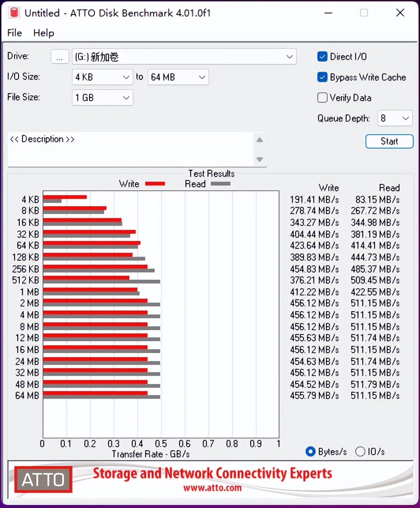The height and width of the screenshot is (508, 420).
Task: Click the Description scroll up arrow
Action: click(259, 139)
